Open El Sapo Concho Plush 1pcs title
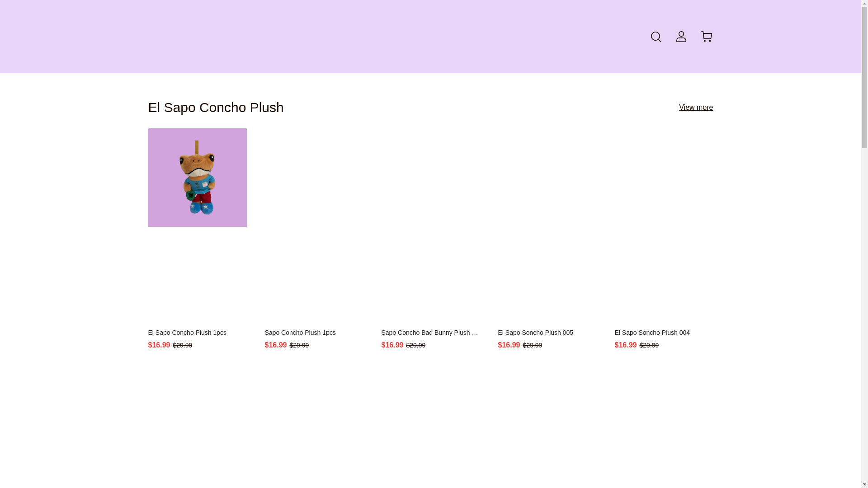The width and height of the screenshot is (868, 488). coord(187,333)
